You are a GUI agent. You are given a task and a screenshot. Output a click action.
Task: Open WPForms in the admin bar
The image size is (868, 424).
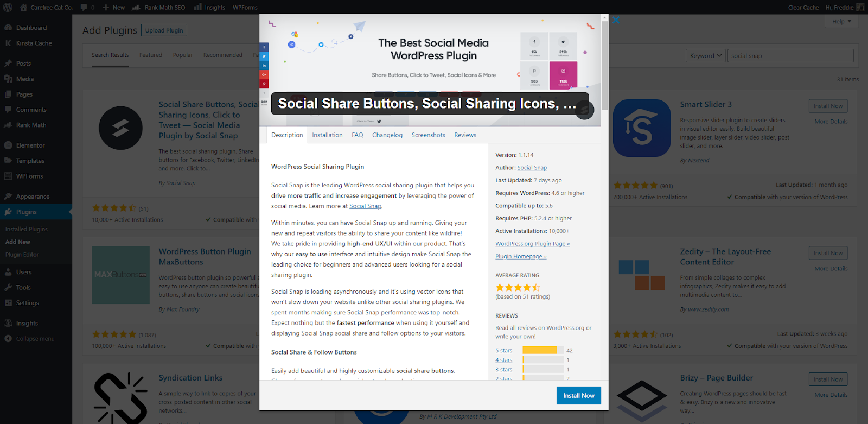click(245, 8)
